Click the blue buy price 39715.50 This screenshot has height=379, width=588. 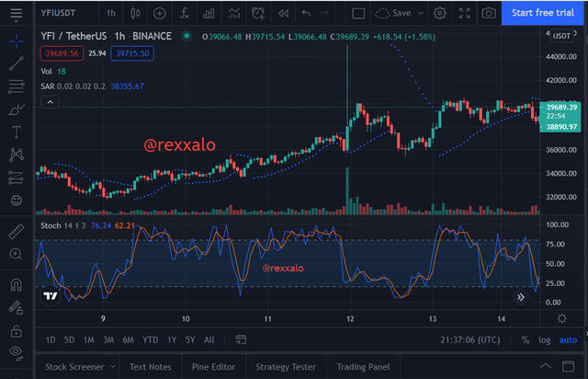(x=132, y=53)
